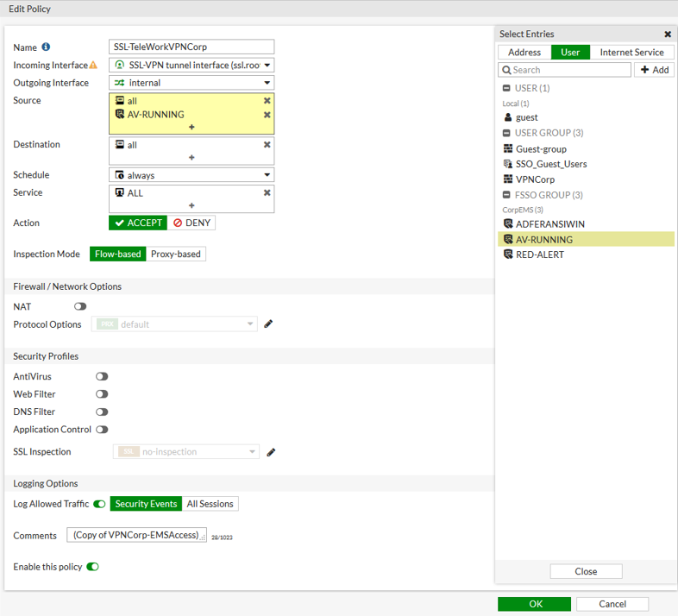Close the Select Entries panel with X
Image resolution: width=678 pixels, height=616 pixels.
668,34
